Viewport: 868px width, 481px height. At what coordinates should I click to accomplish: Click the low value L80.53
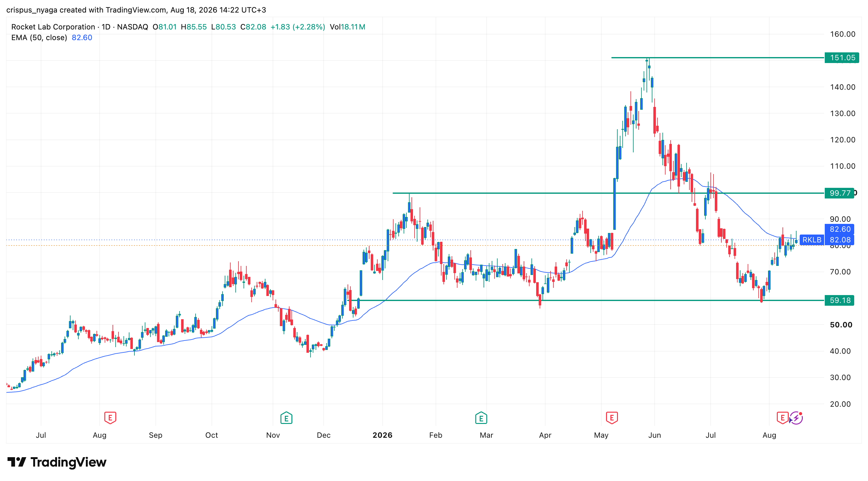(223, 27)
